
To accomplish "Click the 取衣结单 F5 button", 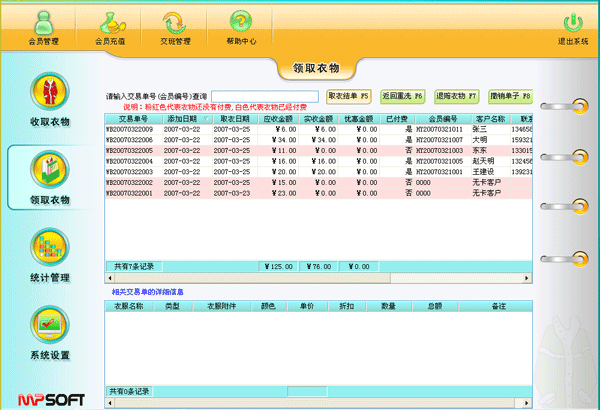I will coord(349,96).
